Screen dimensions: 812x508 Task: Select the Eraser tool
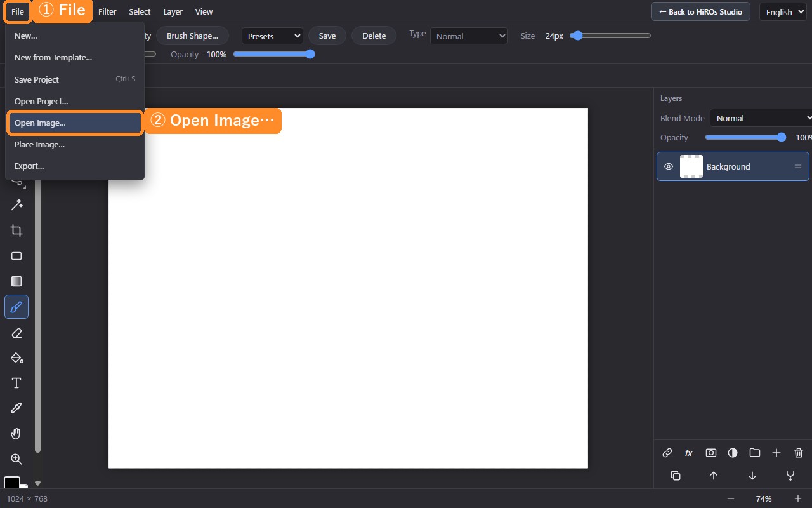[16, 333]
